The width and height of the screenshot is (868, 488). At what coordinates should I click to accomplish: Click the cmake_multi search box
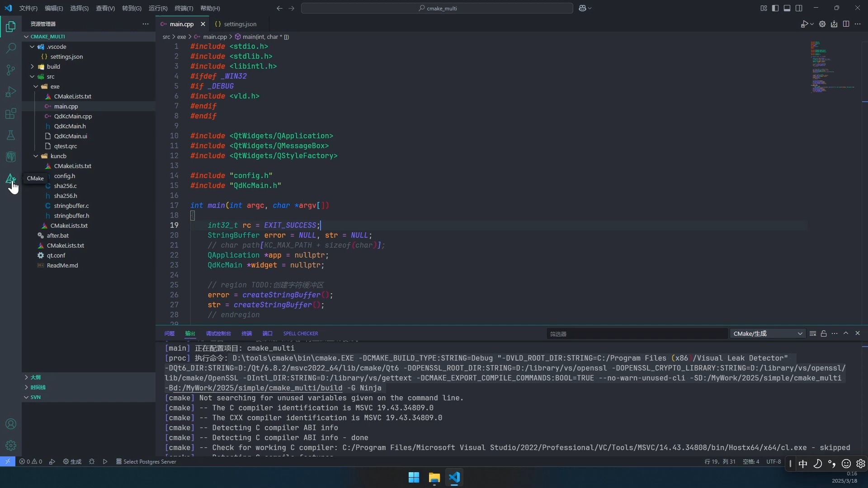point(436,8)
